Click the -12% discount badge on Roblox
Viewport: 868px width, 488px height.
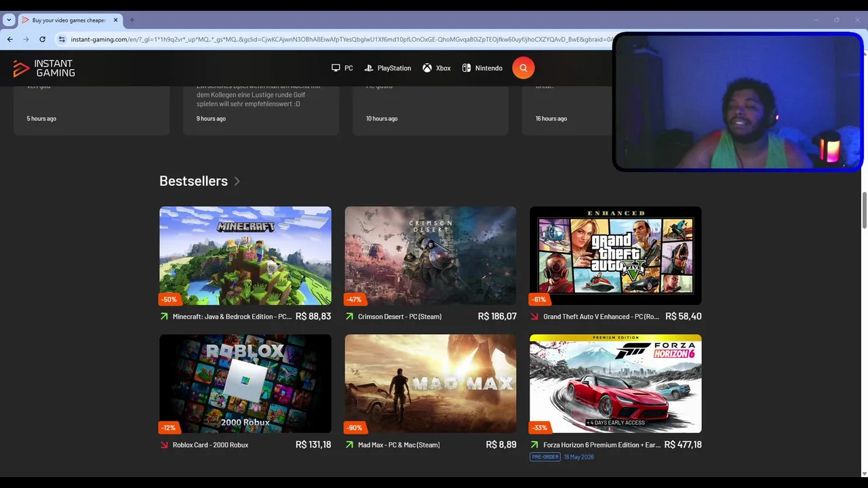pyautogui.click(x=170, y=428)
